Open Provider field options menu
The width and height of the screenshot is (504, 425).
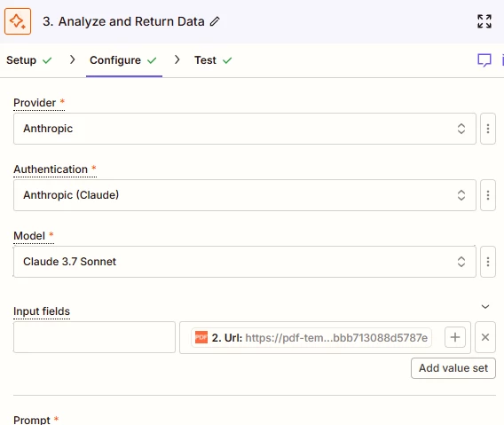(488, 129)
